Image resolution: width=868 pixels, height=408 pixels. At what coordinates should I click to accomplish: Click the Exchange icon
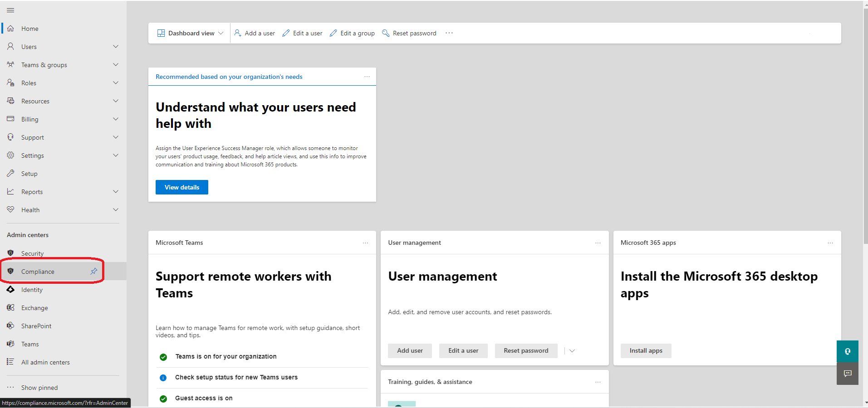point(10,307)
